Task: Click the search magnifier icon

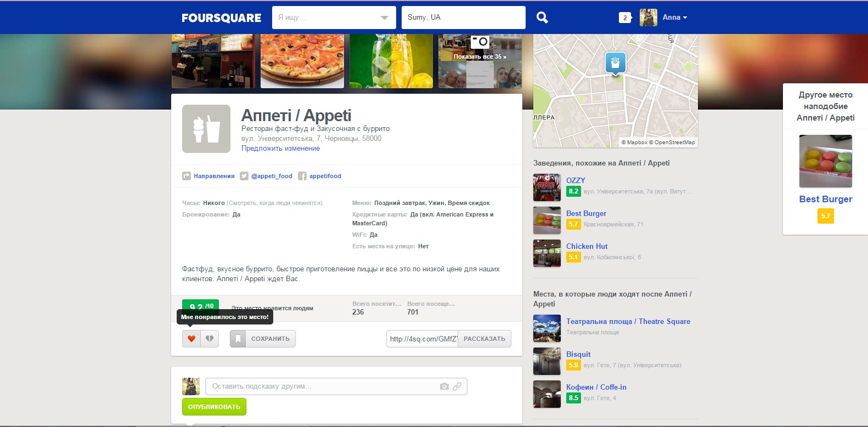Action: point(542,18)
